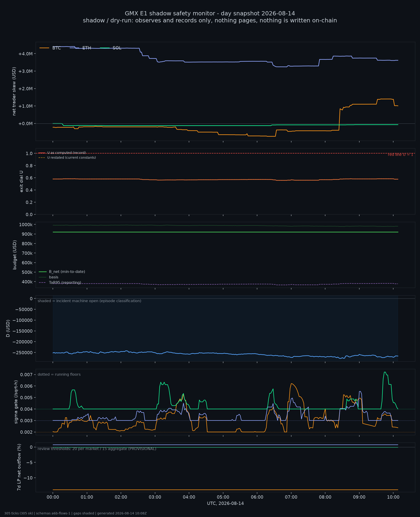Select the x-axis label 'UTC, 2026-08-14'
This screenshot has width=420, height=517.
(x=225, y=503)
